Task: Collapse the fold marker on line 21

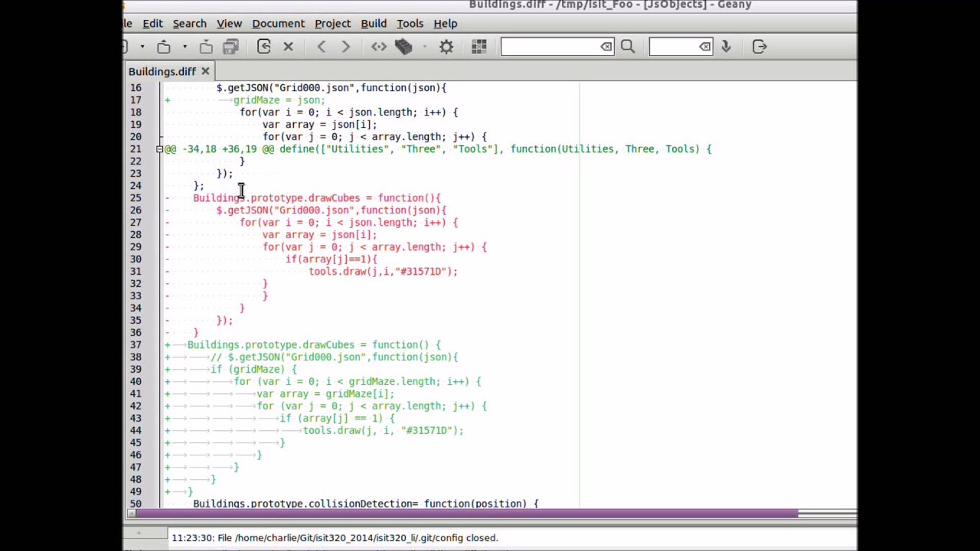Action: [x=159, y=149]
